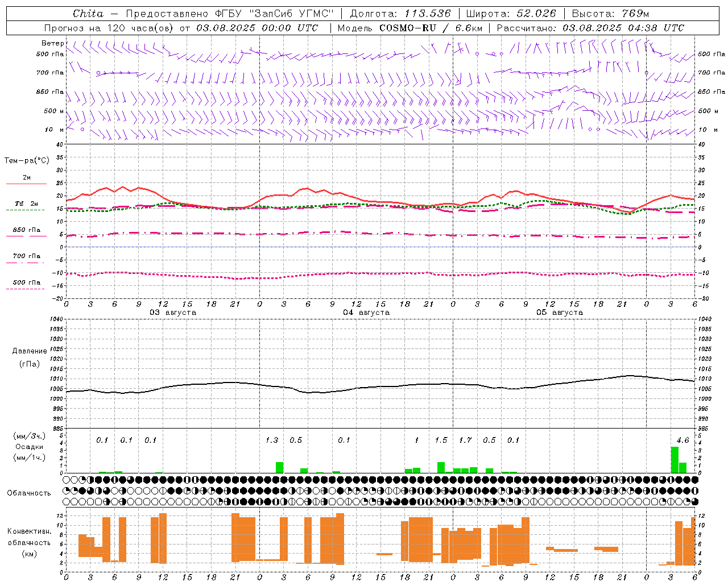Click the green precipitation bar under 1.3
Viewport: 728px width, 582px height.
point(279,467)
